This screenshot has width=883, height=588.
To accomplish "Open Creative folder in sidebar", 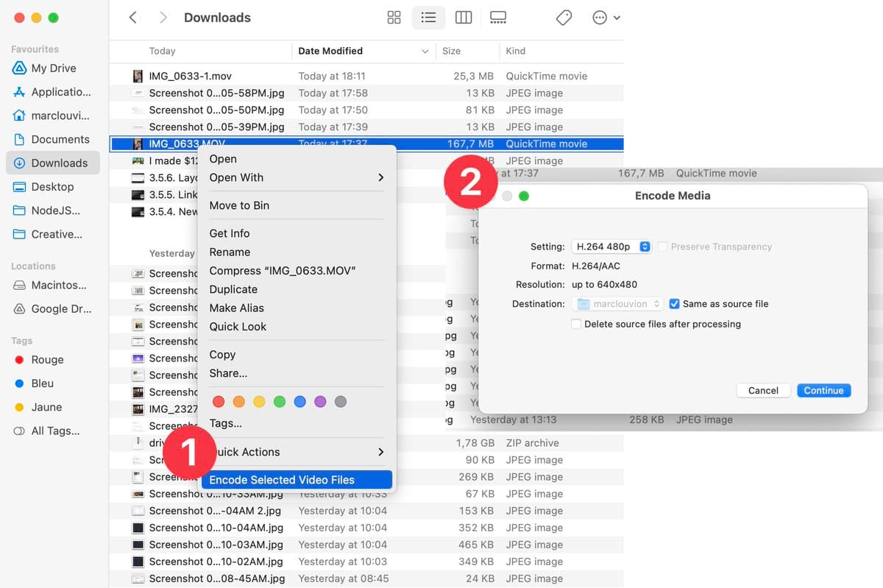I will pos(53,234).
